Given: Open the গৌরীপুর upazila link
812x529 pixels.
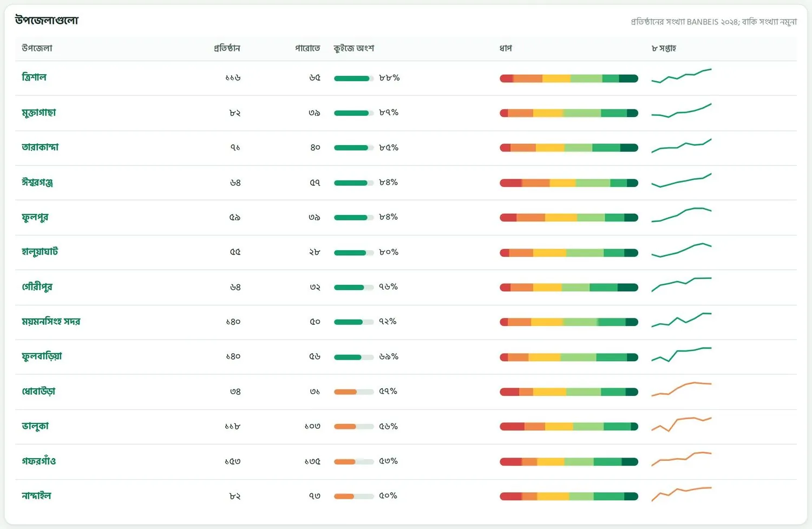Looking at the screenshot, I should point(37,287).
